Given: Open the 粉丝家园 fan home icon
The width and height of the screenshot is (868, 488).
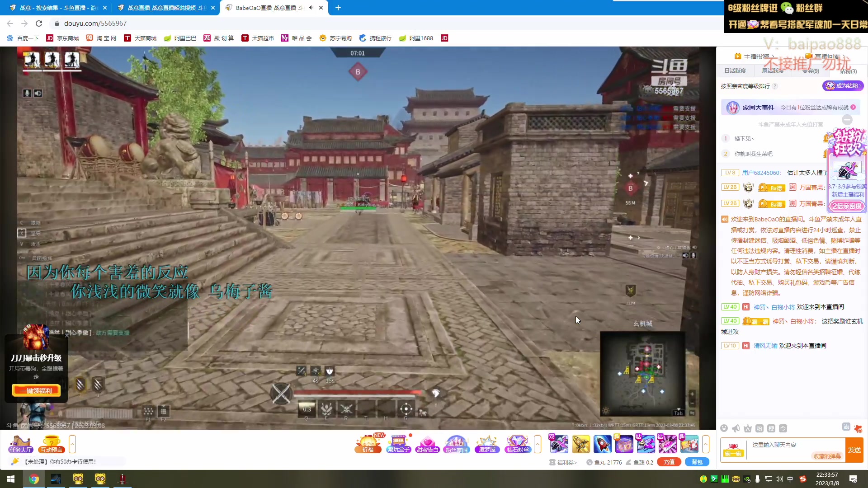Looking at the screenshot, I should (x=457, y=444).
